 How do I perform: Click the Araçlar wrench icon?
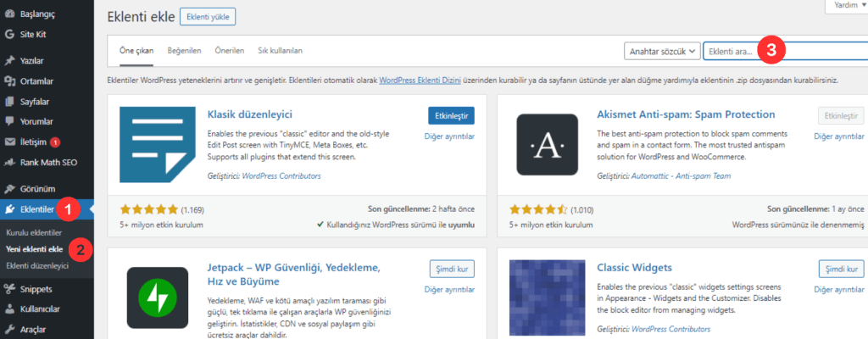[8, 330]
